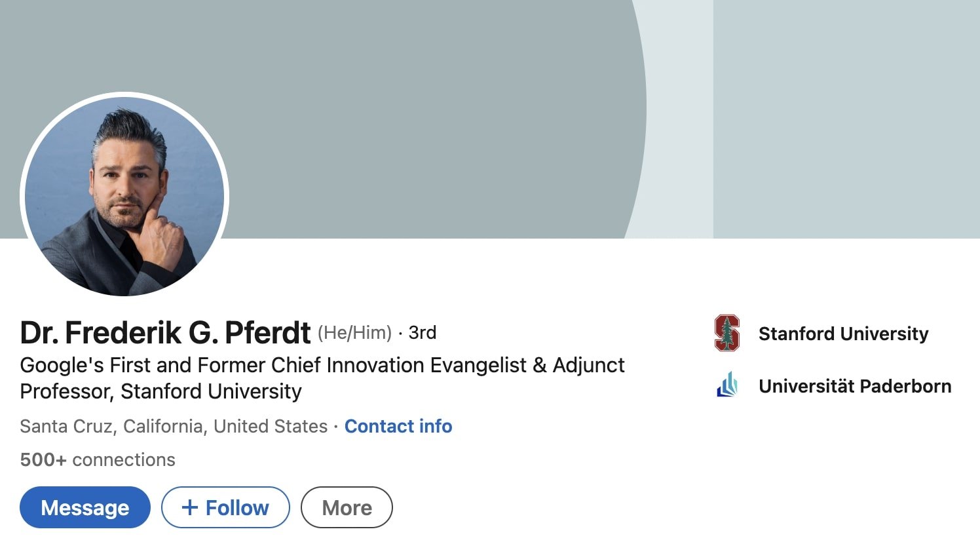Click Universität Paderborn education entry
Screen dimensions: 980x544
[855, 386]
